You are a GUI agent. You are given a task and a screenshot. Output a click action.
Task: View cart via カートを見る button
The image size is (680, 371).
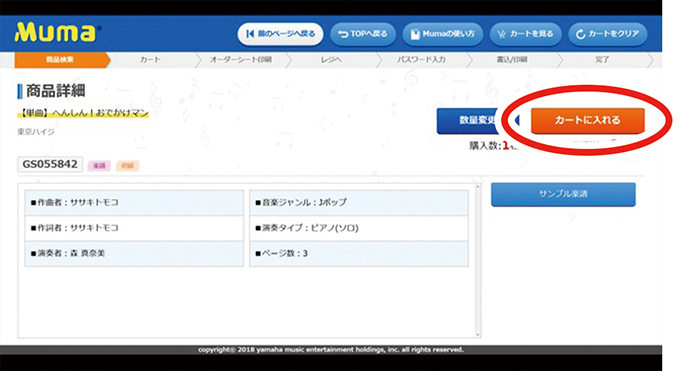coord(526,34)
